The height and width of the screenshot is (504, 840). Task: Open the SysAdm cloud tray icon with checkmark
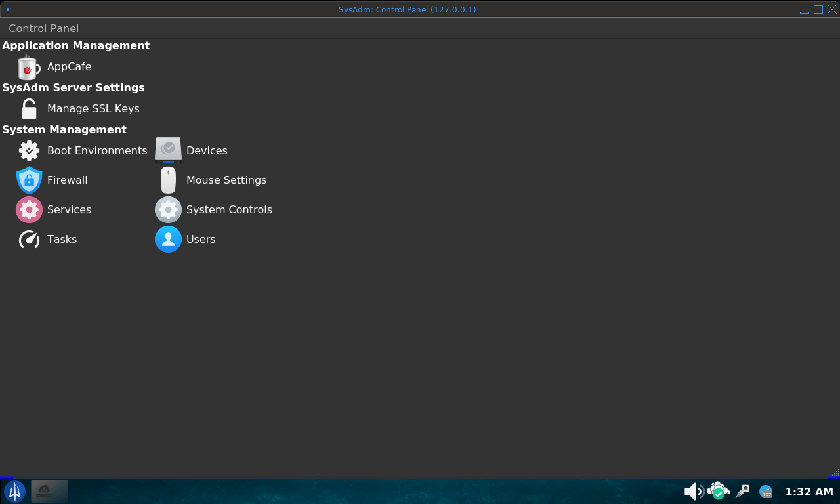[719, 491]
